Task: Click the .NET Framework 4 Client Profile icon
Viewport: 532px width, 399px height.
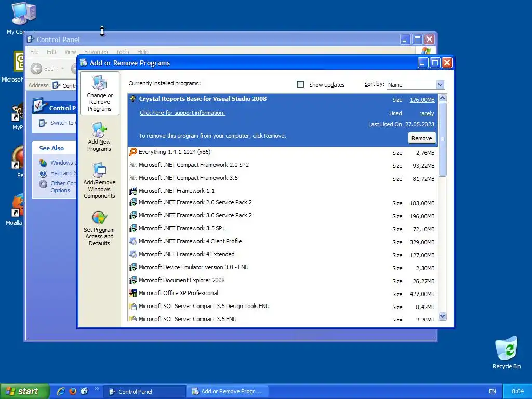Action: [x=133, y=241]
